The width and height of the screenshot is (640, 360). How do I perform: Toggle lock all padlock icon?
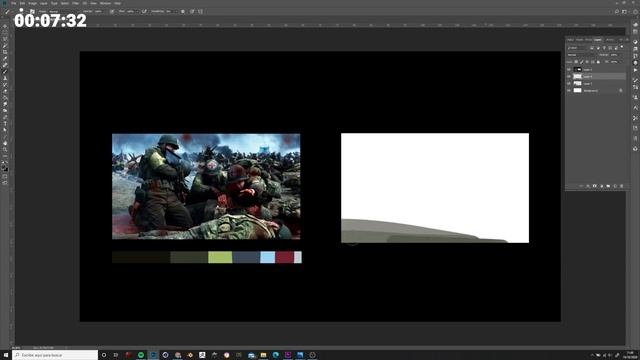click(598, 62)
